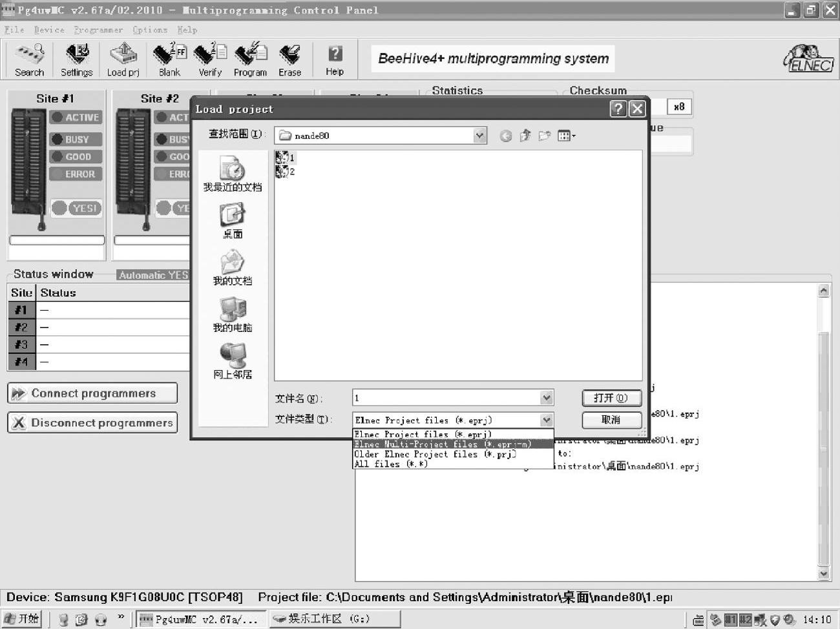This screenshot has height=629, width=840.
Task: Select status row #2
Action: (99, 327)
